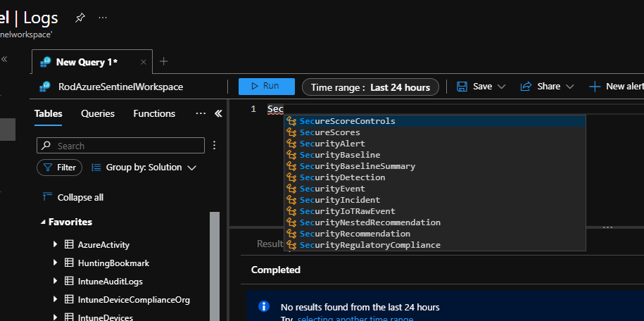
Task: Choose SecurityRegulatoryCompliance suggestion
Action: (435, 245)
